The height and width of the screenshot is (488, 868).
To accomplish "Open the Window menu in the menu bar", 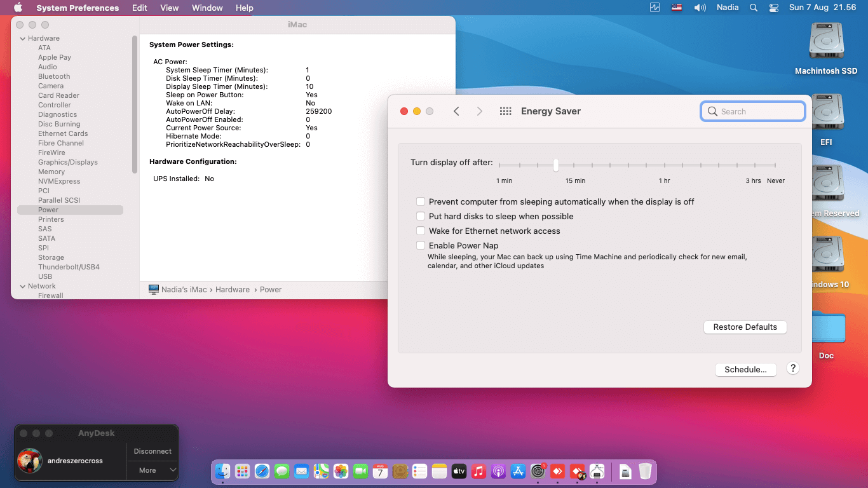I will click(207, 8).
